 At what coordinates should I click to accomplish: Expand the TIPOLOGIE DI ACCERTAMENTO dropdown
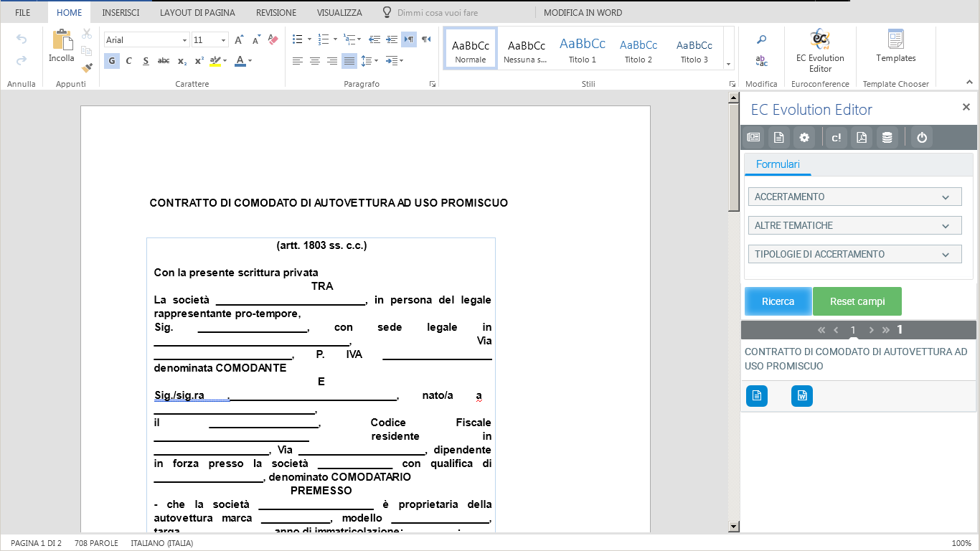pos(854,254)
